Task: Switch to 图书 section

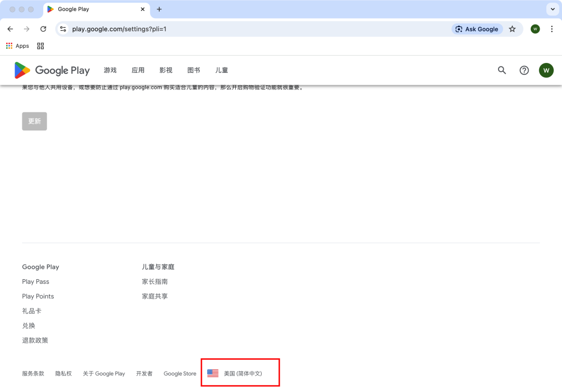Action: point(194,70)
